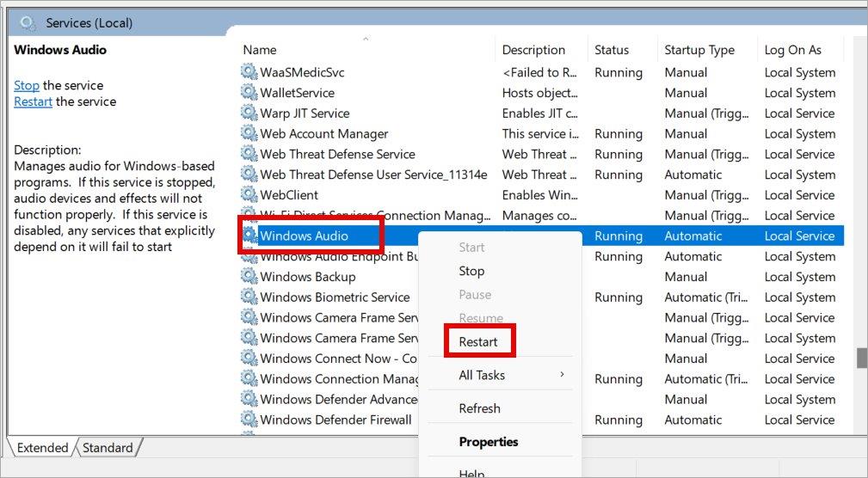Click the Windows Defender Advanced gear icon
The width and height of the screenshot is (868, 478).
pos(249,400)
